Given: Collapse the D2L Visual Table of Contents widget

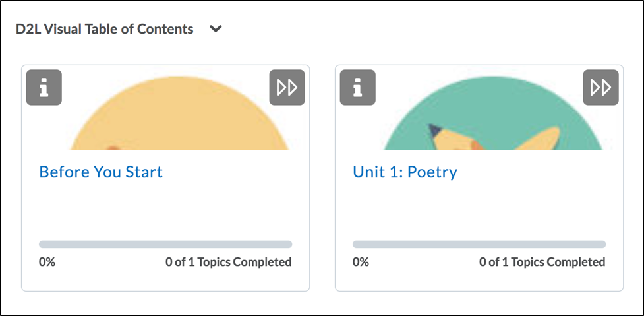Looking at the screenshot, I should (x=216, y=29).
